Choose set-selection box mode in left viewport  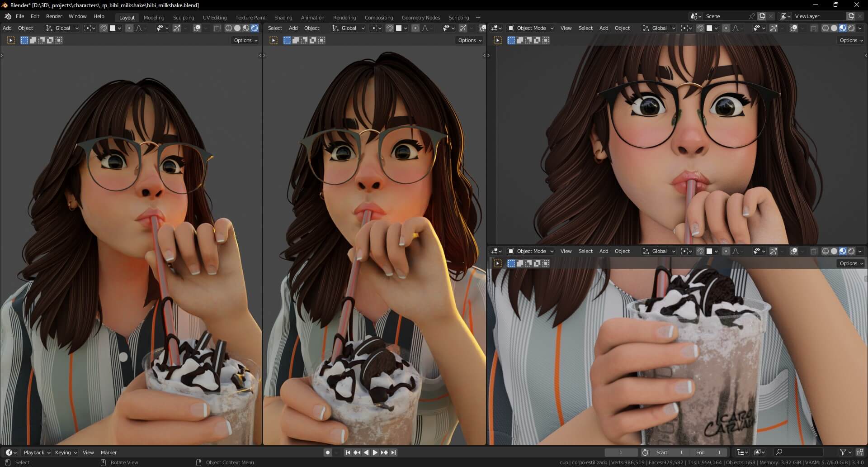[24, 40]
